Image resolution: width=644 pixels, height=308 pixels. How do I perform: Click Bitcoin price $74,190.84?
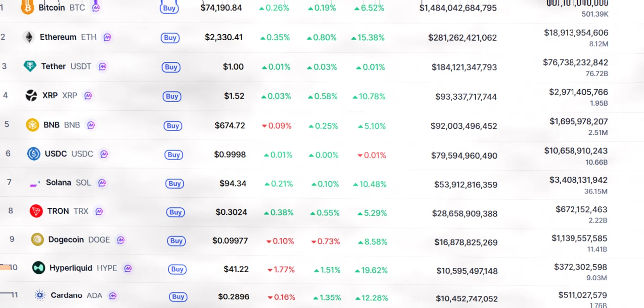pyautogui.click(x=221, y=7)
